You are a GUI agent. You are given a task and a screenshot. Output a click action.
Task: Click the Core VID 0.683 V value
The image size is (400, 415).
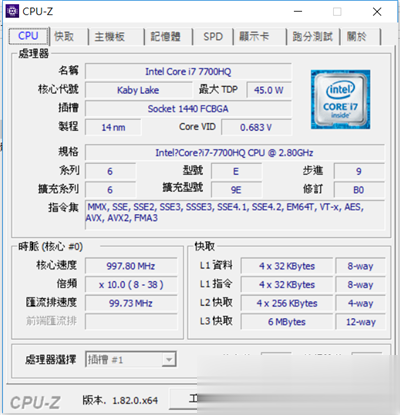[256, 127]
